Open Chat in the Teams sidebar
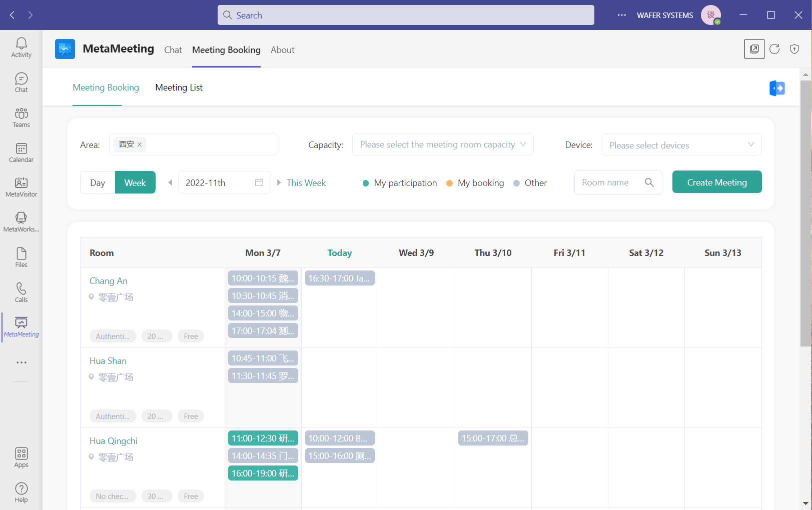 coord(21,82)
